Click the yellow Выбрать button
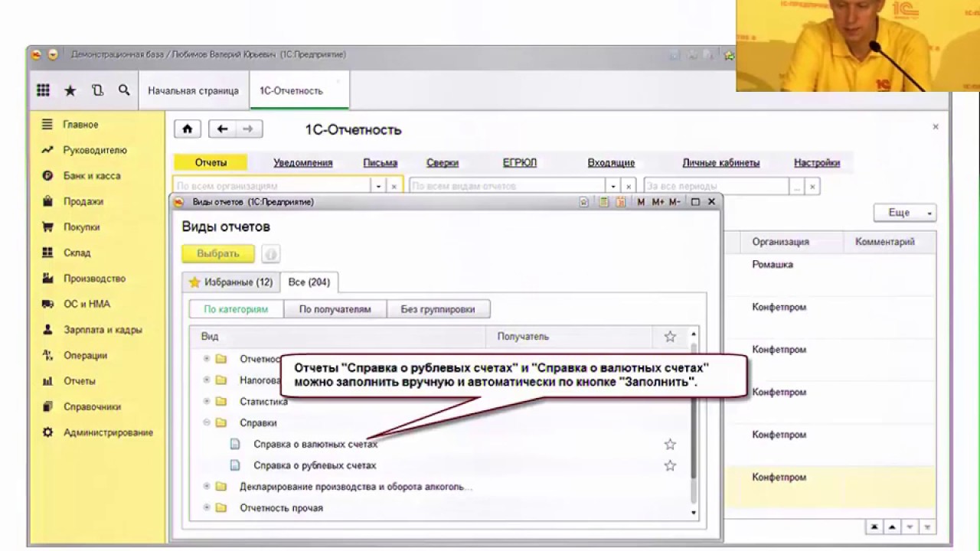This screenshot has width=980, height=551. (x=218, y=253)
